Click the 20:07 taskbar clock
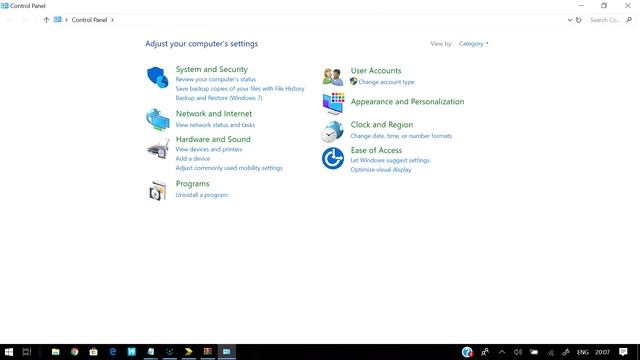Screen dimensions: 640x360 (602, 352)
